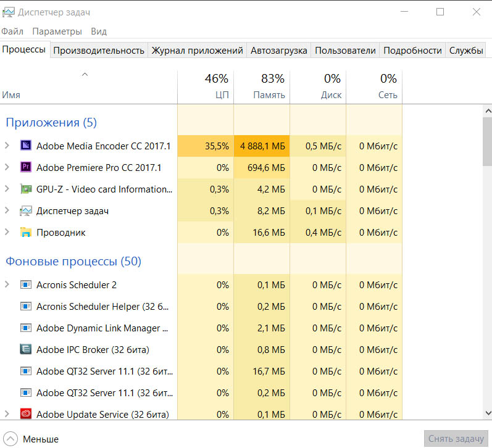Viewport: 492px width, 448px height.
Task: Click the scrollbar down arrow
Action: point(488,413)
